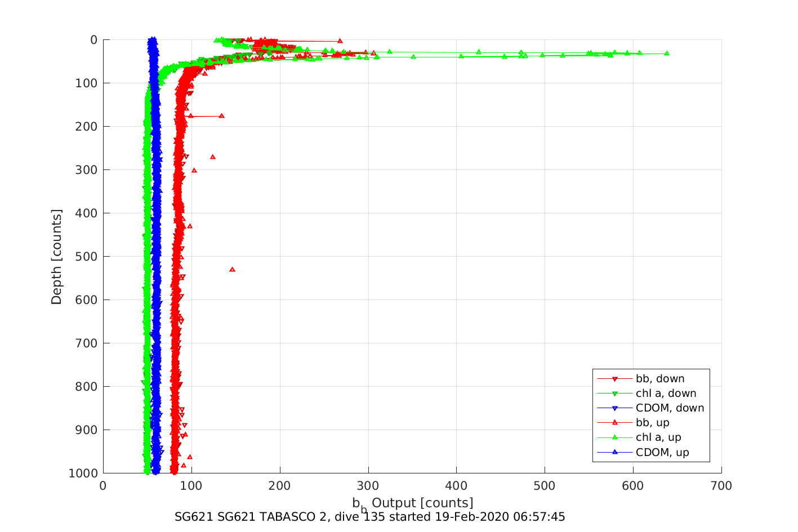Click the y-axis tick label 100
Screen dimensions: 798x532
point(87,83)
